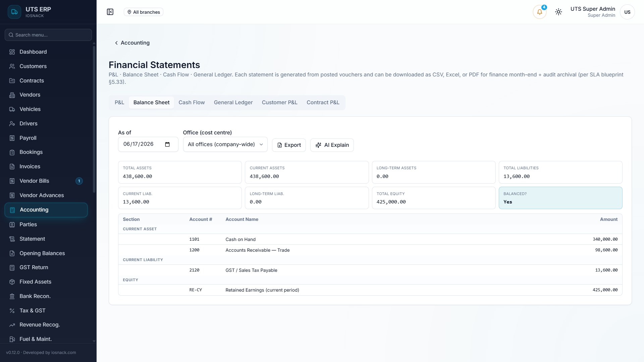
Task: Click the Invoices document icon in the sidebar
Action: click(x=12, y=167)
